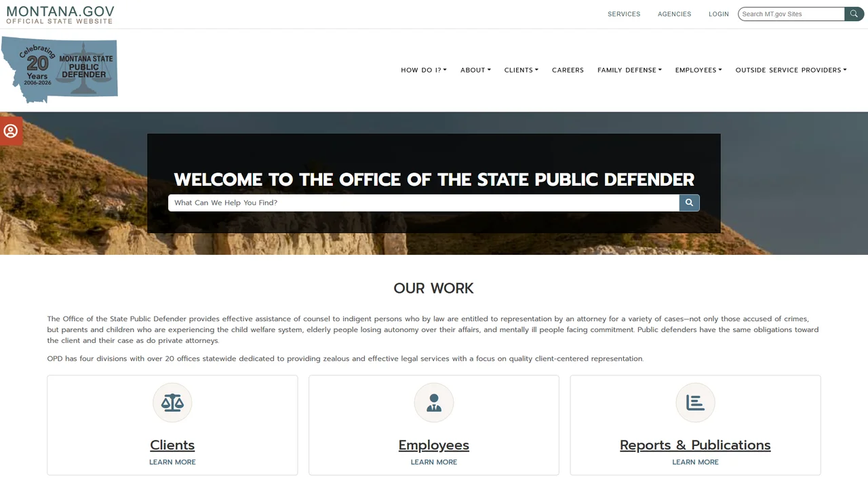Click the Montana State Public Defender logo
The image size is (868, 488).
pos(60,69)
